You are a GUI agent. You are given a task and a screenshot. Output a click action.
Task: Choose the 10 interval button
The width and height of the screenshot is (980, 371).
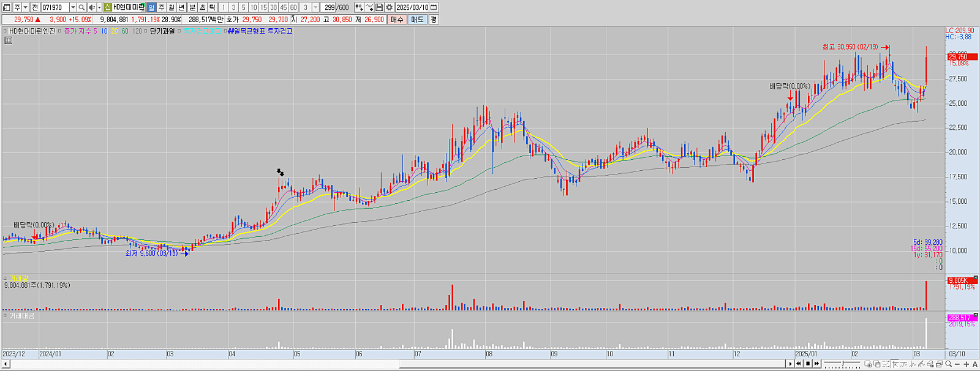tap(254, 7)
